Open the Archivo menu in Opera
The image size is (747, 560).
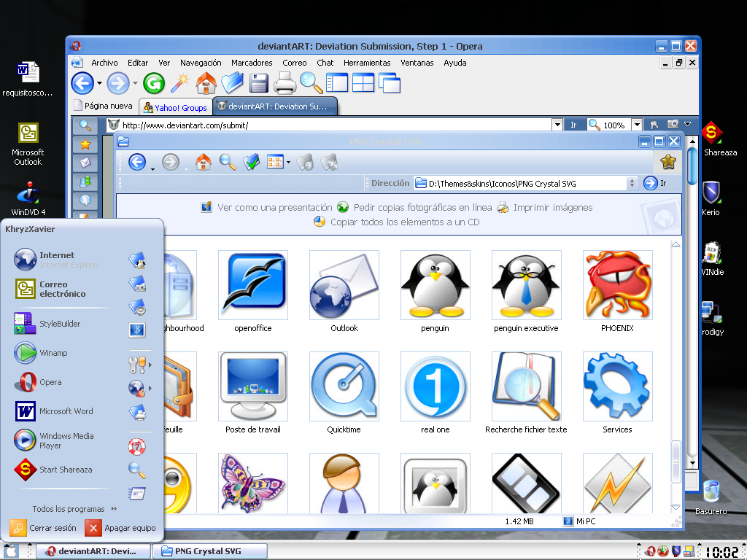tap(104, 63)
